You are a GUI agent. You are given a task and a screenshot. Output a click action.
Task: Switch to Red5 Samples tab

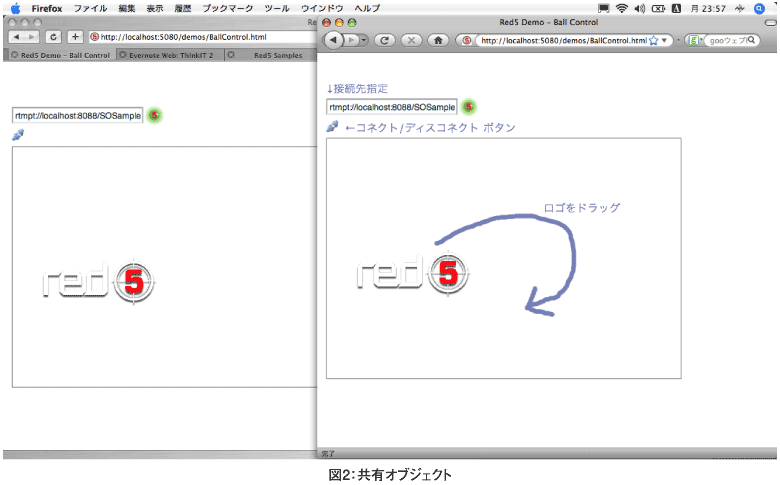pyautogui.click(x=278, y=55)
